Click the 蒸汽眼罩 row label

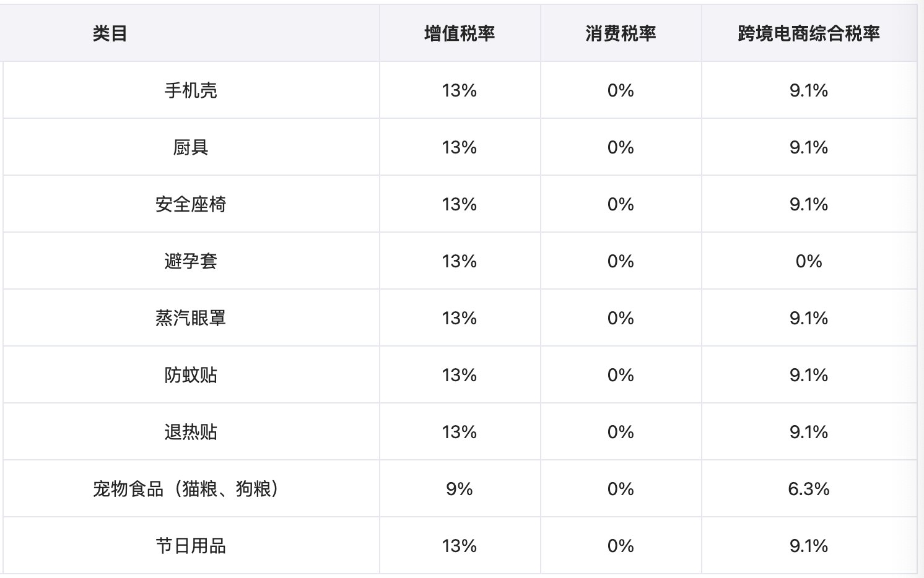click(191, 318)
